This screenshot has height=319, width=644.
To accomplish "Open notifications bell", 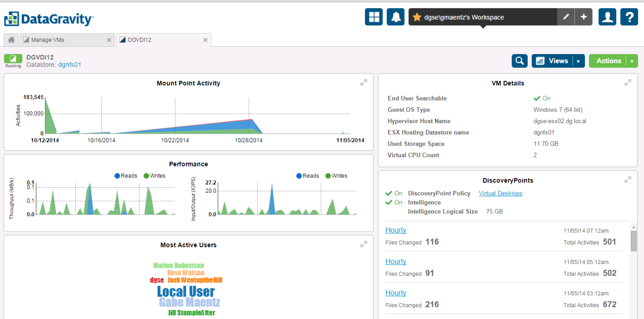I will point(395,17).
